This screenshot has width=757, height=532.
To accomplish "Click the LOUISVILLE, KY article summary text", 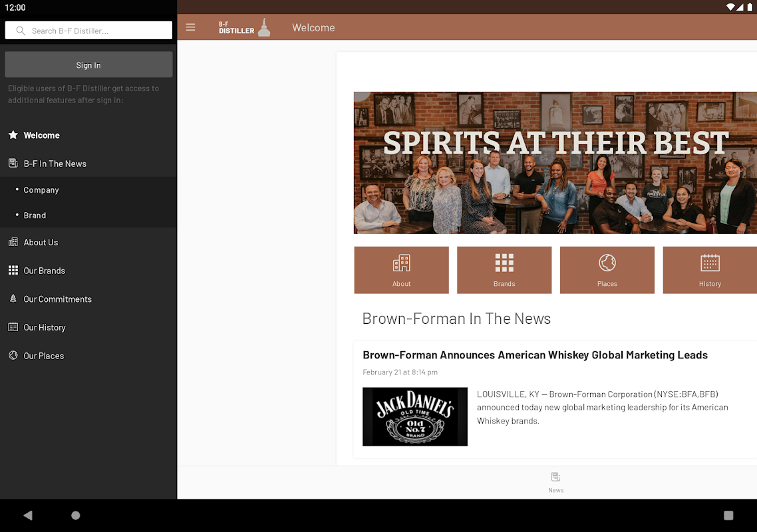I will point(602,408).
